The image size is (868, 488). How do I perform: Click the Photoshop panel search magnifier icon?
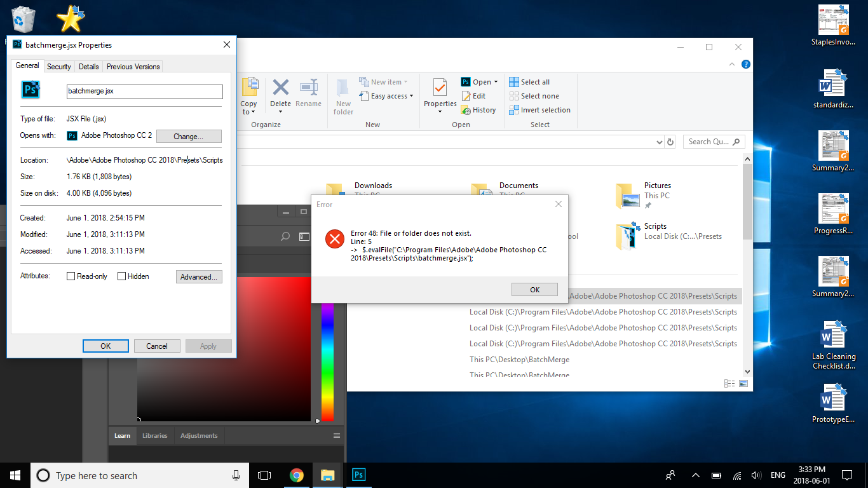285,236
